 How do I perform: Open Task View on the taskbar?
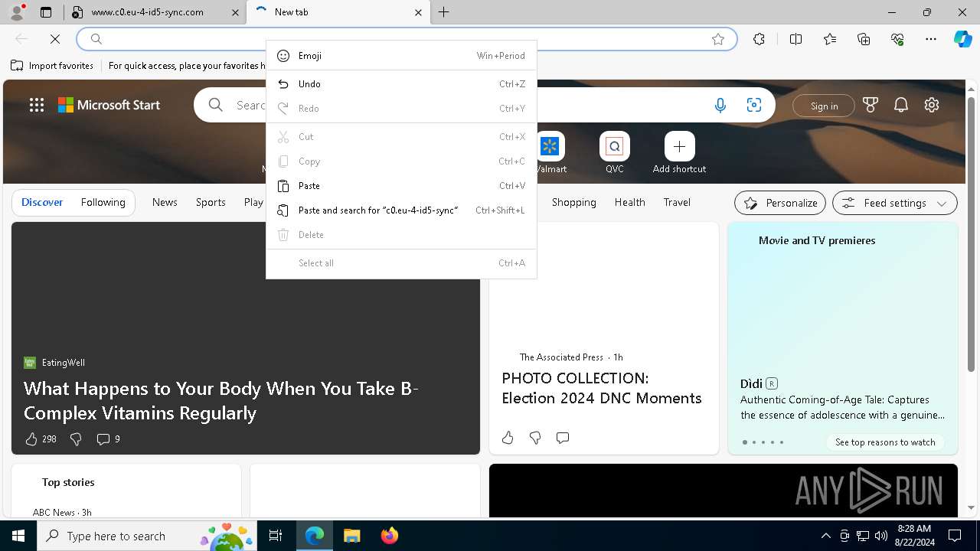tap(276, 536)
